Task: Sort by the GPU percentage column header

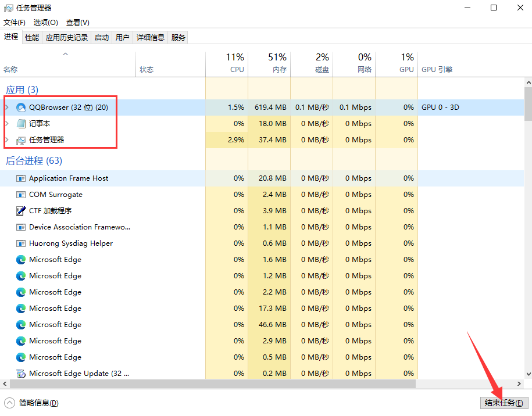Action: coord(397,64)
